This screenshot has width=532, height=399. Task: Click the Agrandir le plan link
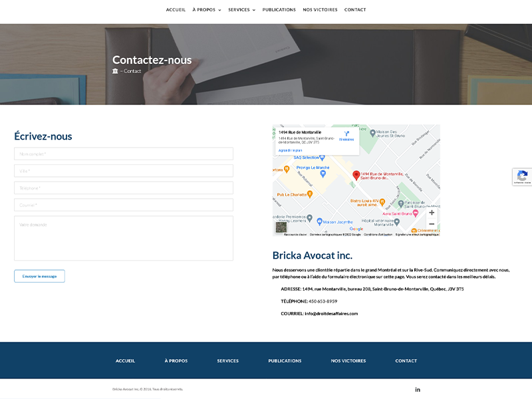(290, 150)
